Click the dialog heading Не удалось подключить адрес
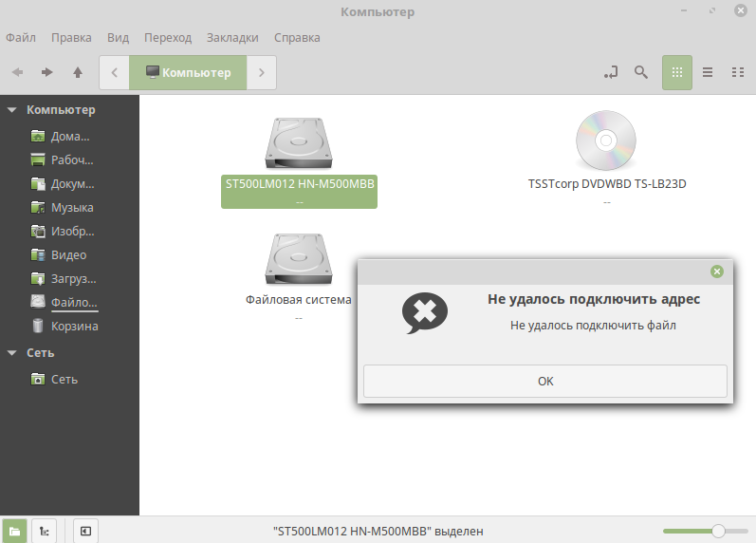This screenshot has width=756, height=543. 594,299
